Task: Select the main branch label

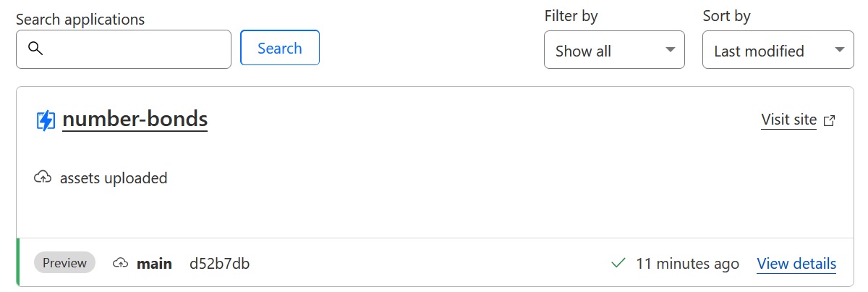Action: click(155, 264)
